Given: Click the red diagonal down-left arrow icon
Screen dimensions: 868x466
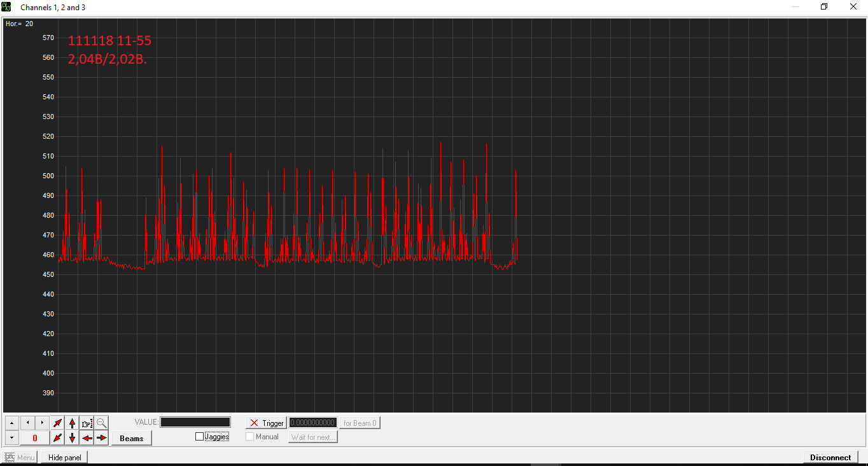Looking at the screenshot, I should 58,438.
